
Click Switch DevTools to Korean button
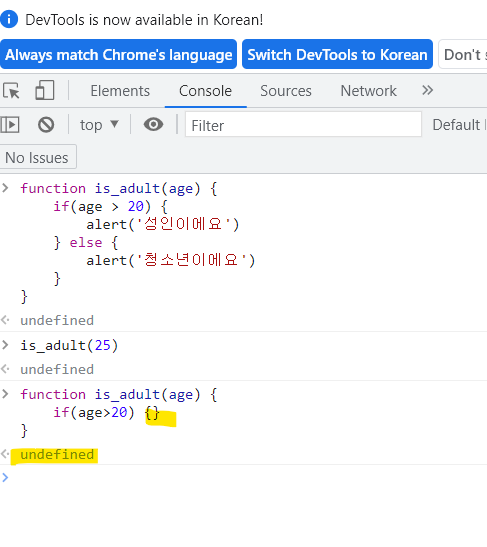click(x=337, y=54)
